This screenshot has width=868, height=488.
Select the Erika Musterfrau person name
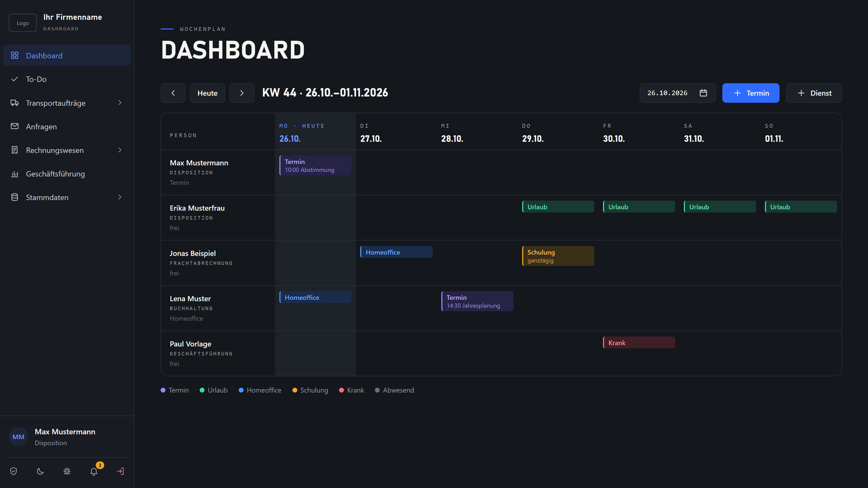197,208
